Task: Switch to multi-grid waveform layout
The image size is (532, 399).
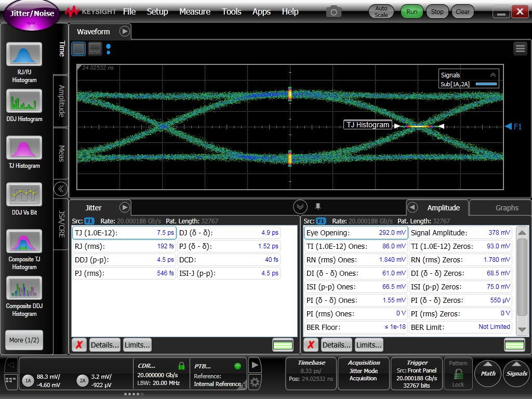Action: point(94,48)
